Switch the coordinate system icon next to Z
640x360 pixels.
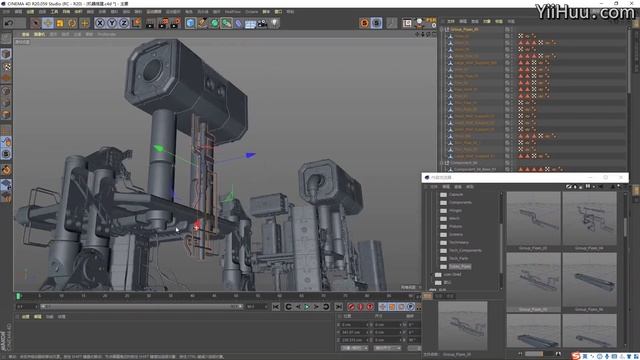[x=137, y=23]
